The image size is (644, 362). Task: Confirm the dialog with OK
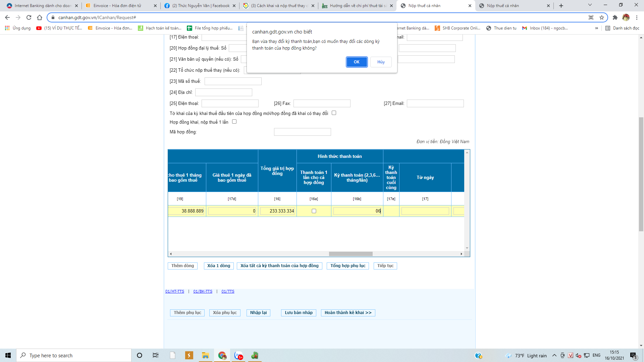pos(357,62)
